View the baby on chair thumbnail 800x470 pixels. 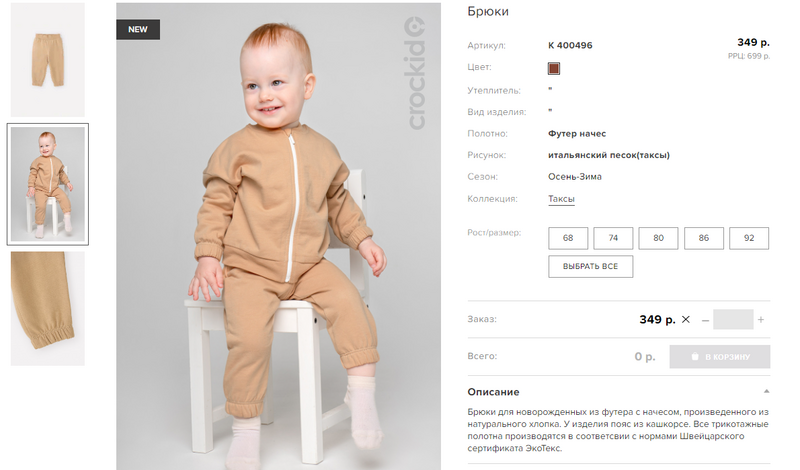48,184
